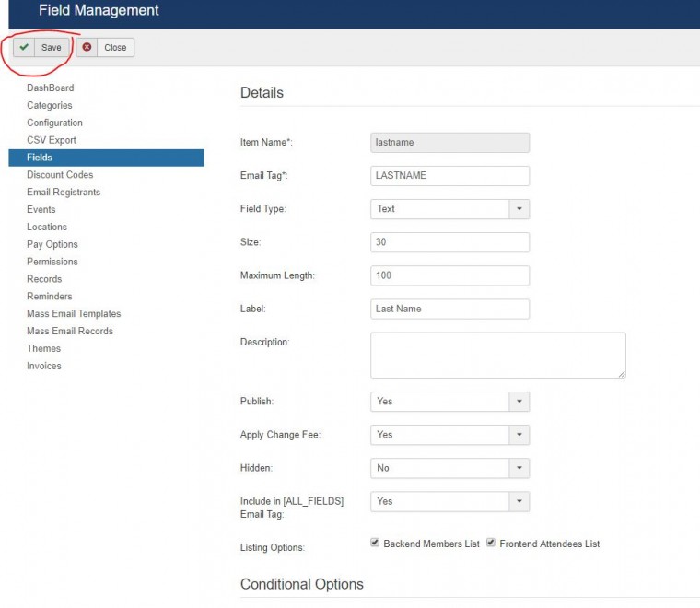Open the Apply Change Fee dropdown
700x608 pixels.
[x=519, y=435]
